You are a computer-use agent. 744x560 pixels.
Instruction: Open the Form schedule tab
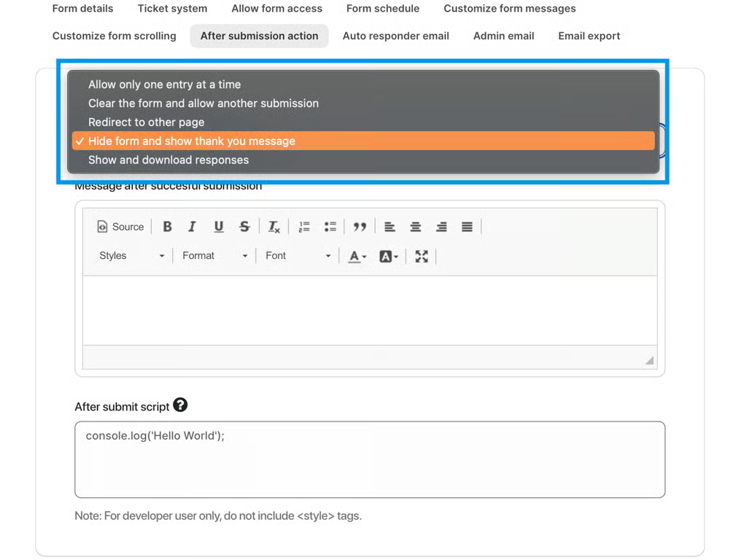point(383,9)
